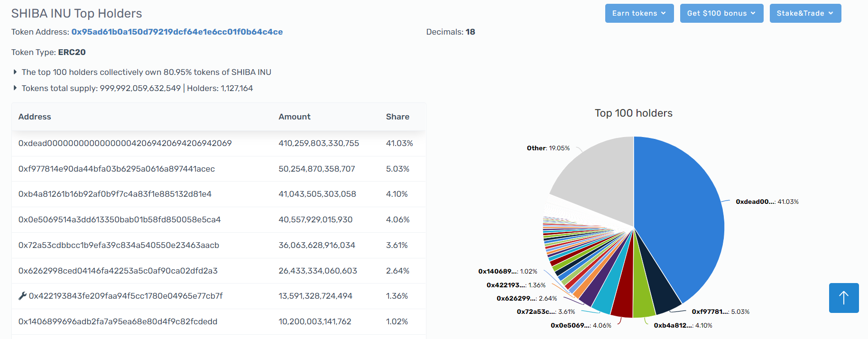
Task: Click the Amount column header
Action: click(295, 117)
